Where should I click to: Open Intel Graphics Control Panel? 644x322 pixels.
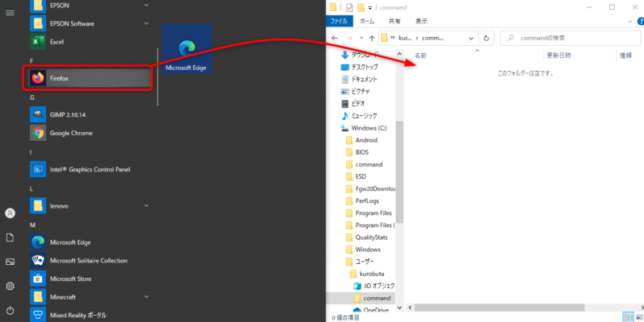point(89,169)
